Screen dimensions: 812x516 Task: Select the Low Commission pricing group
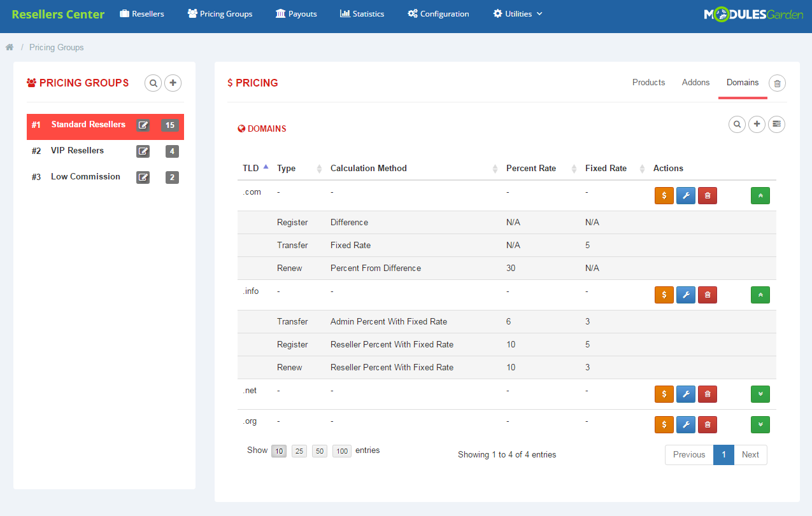(x=85, y=176)
